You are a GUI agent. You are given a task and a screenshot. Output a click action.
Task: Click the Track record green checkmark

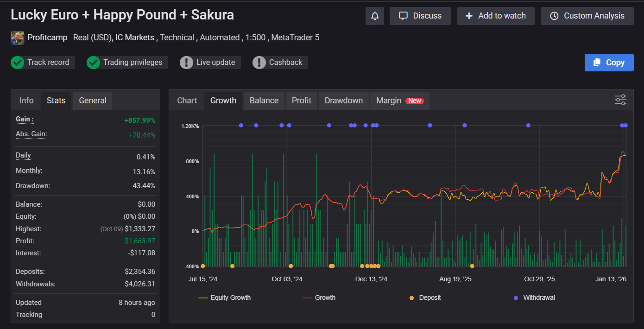click(18, 63)
